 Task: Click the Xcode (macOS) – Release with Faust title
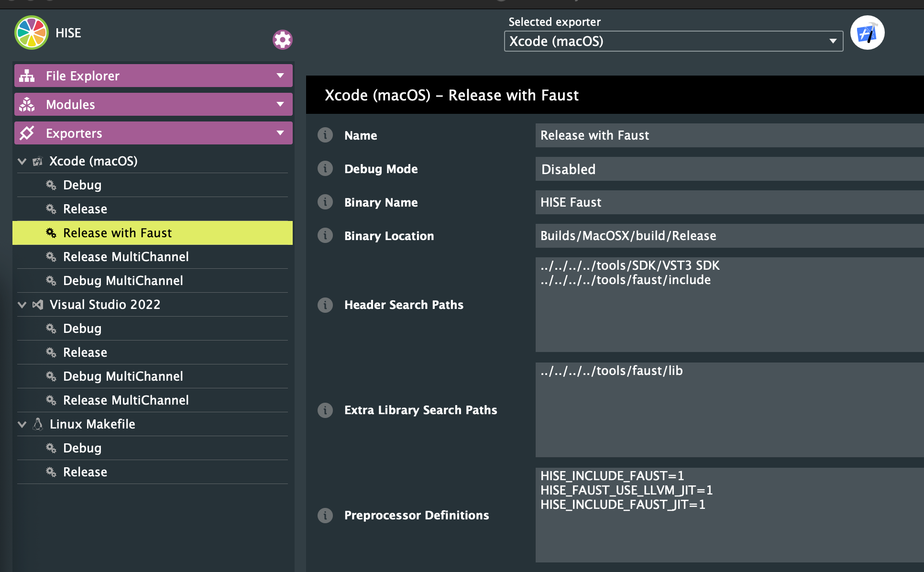point(451,95)
